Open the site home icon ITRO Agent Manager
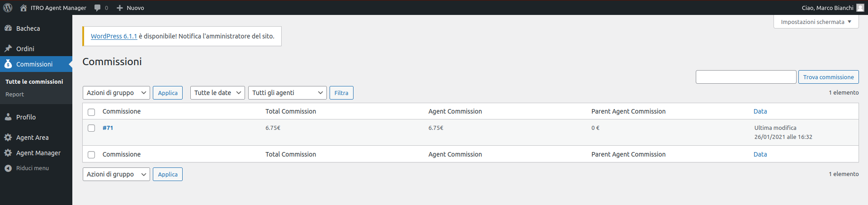 click(24, 8)
